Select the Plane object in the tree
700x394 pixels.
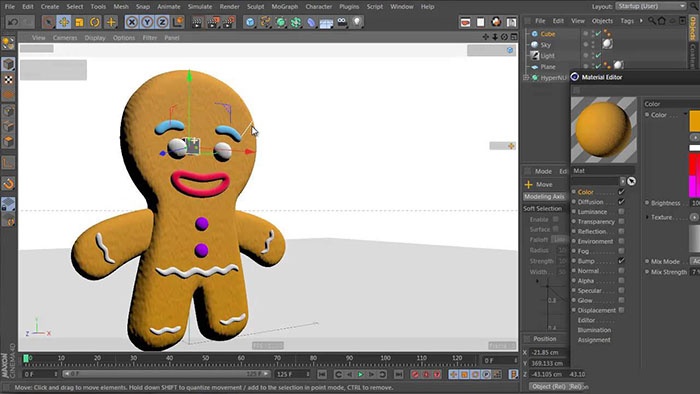click(x=548, y=67)
